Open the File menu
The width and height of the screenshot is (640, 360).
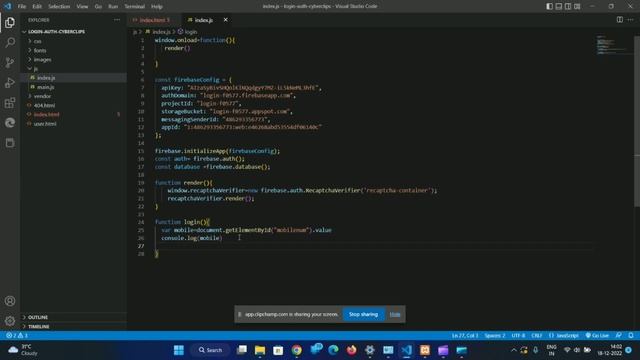[22, 7]
